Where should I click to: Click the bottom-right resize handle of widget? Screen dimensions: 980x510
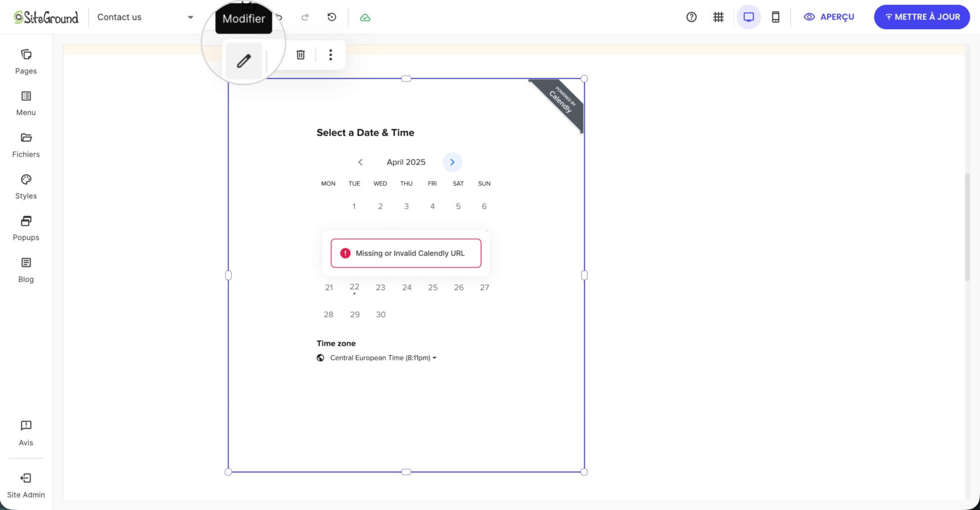point(584,472)
